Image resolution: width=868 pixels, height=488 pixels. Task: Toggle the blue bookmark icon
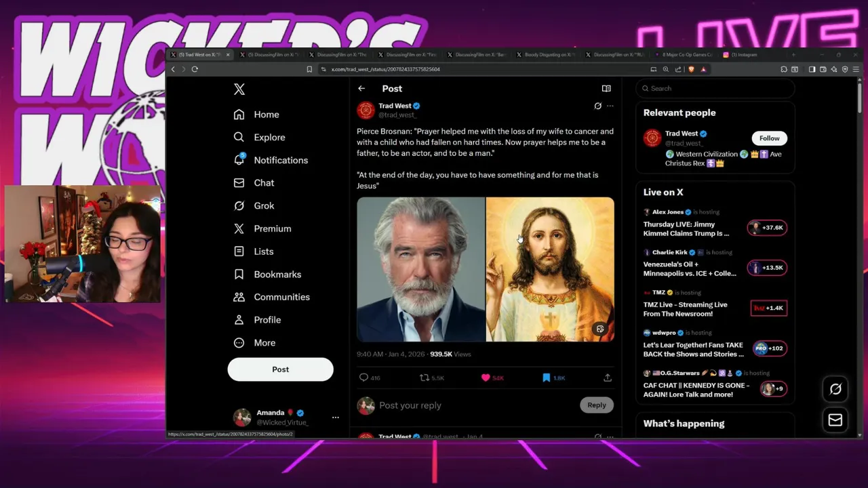coord(546,378)
